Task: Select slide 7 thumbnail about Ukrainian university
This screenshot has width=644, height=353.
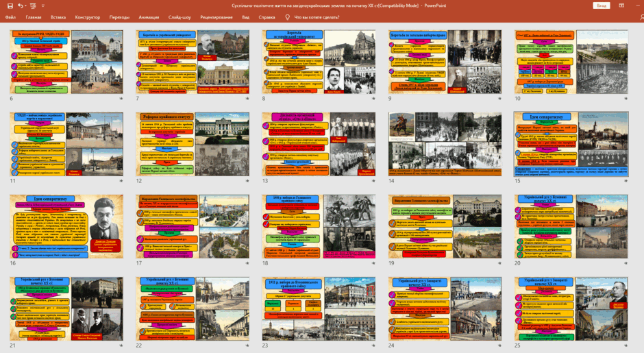Action: (193, 62)
